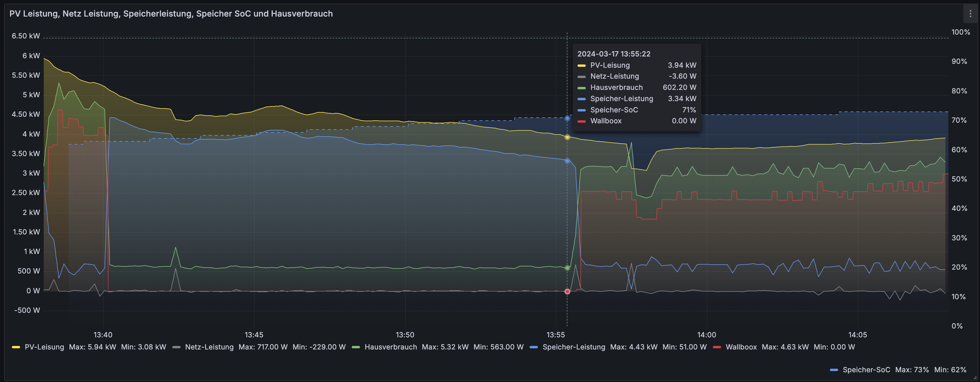Click the PV-Leisung Max 5.94 kW legend value
The image size is (980, 382).
(x=93, y=347)
